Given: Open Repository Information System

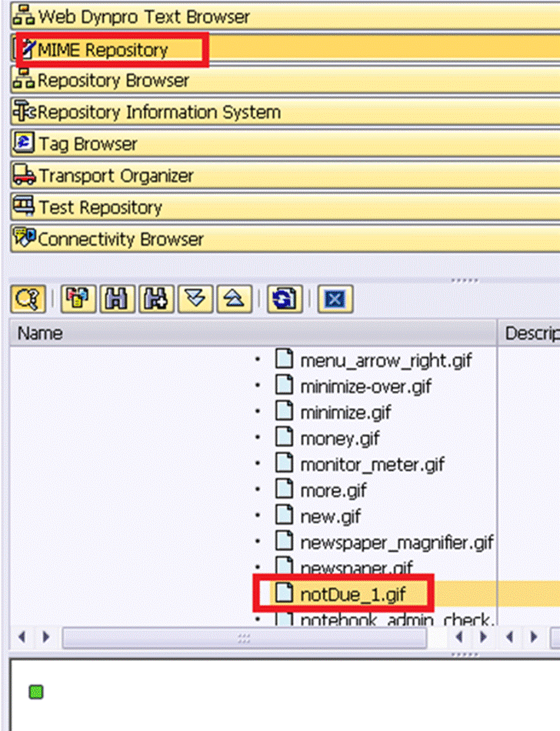Looking at the screenshot, I should pyautogui.click(x=285, y=112).
